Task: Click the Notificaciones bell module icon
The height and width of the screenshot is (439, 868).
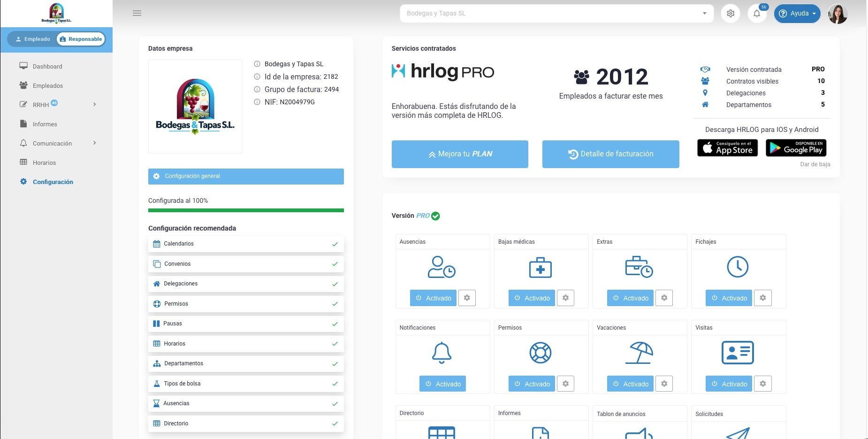Action: click(x=442, y=353)
